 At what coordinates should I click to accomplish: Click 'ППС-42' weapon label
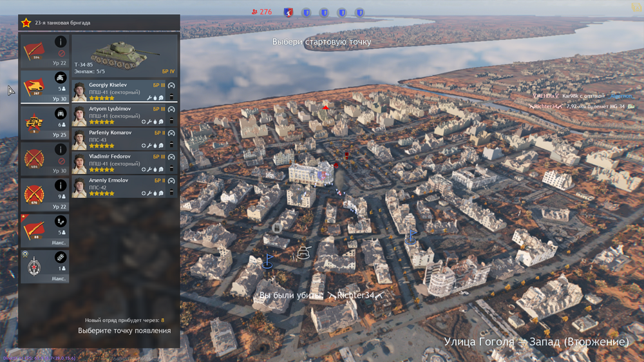point(98,187)
